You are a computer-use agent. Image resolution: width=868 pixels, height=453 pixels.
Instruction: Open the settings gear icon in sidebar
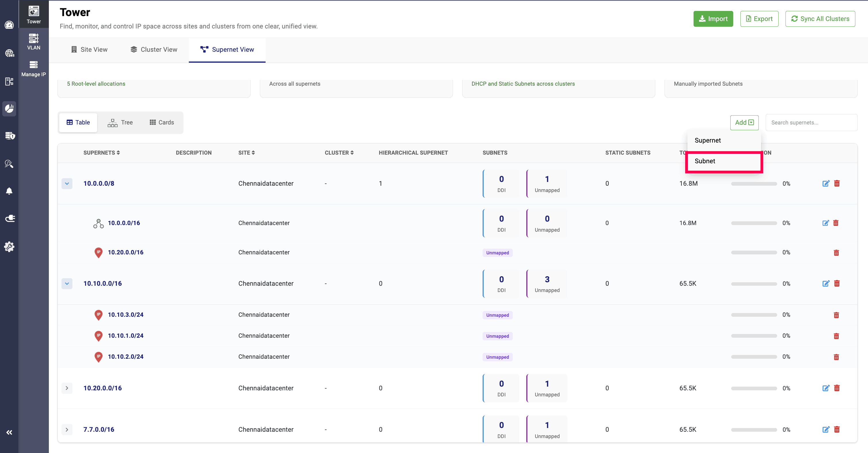(x=9, y=246)
